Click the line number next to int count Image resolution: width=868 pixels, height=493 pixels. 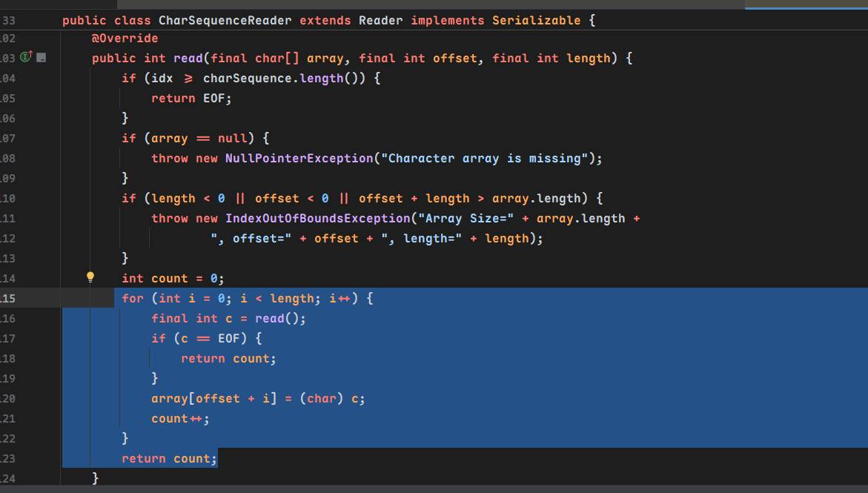(9, 278)
